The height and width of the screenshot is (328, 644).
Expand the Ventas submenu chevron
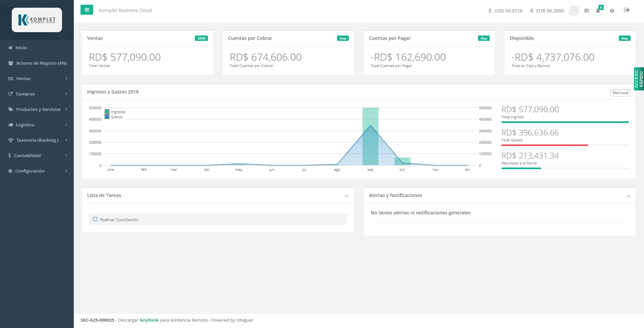(66, 78)
